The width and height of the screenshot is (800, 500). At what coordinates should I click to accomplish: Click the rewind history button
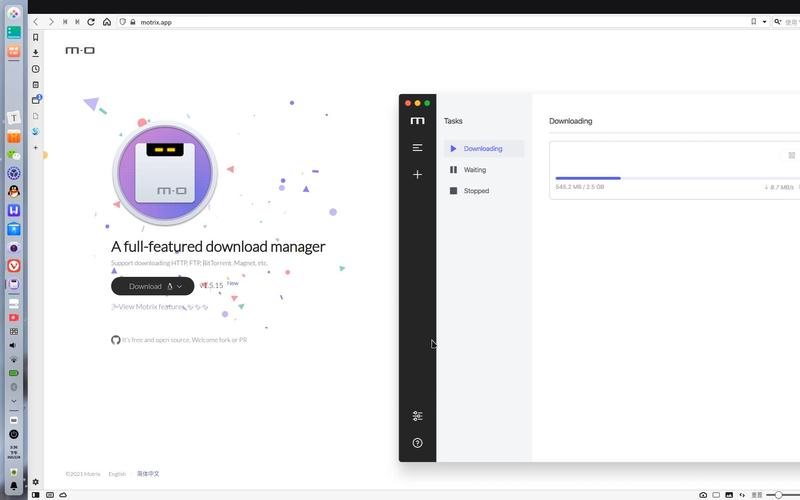tap(65, 22)
